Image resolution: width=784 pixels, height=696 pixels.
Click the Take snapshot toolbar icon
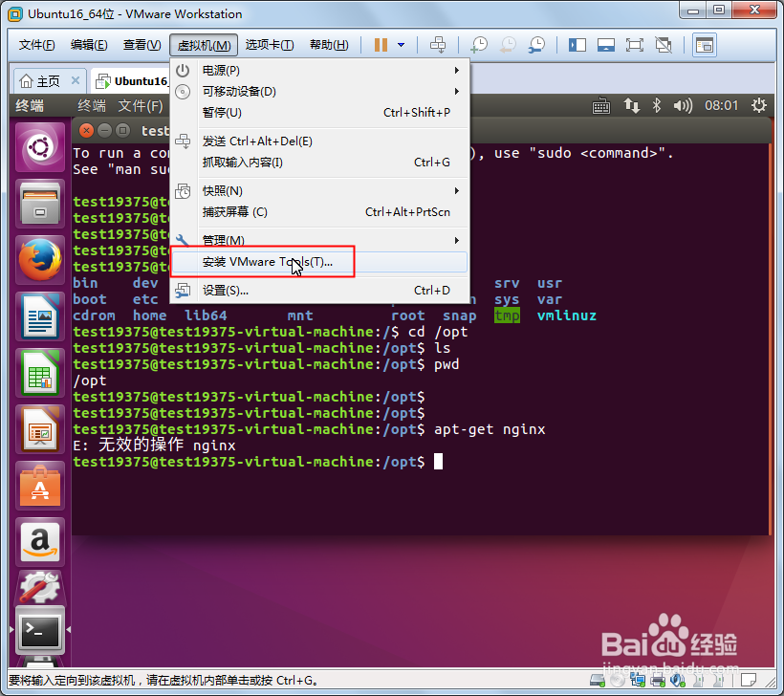pos(479,45)
